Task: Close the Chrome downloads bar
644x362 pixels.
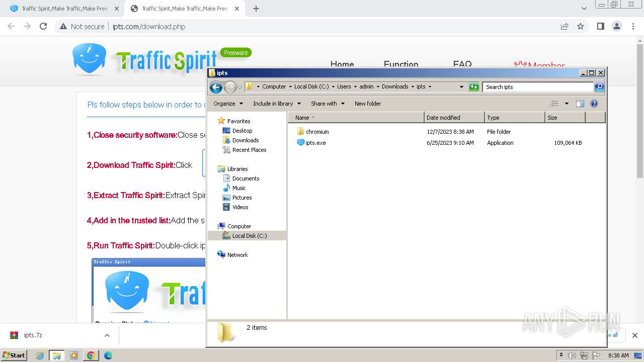Action: [635, 335]
